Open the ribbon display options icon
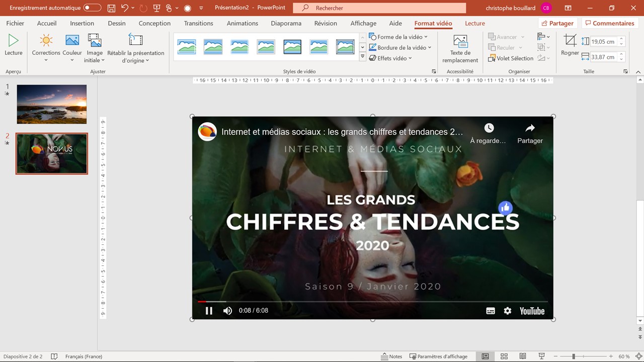Image resolution: width=644 pixels, height=362 pixels. click(x=568, y=8)
